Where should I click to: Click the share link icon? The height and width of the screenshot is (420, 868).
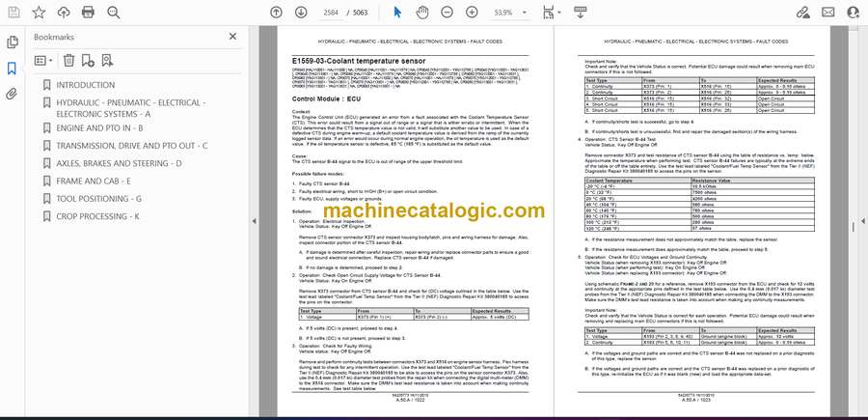[x=802, y=13]
